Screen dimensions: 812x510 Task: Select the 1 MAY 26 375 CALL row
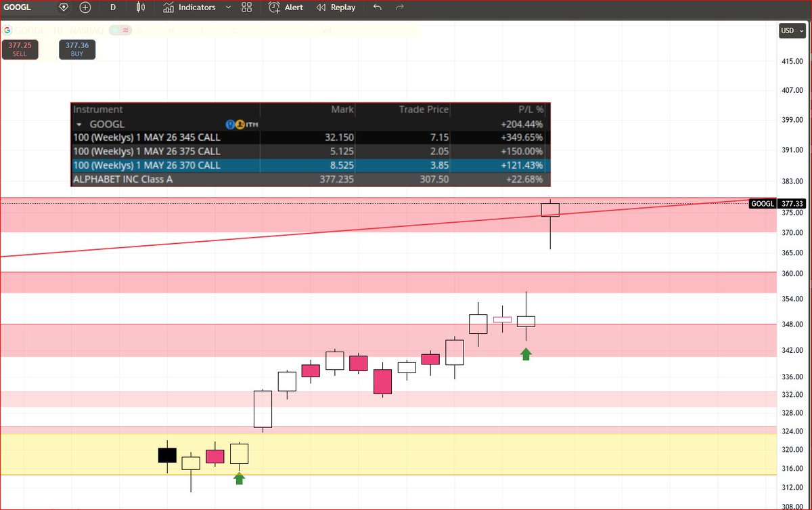click(311, 151)
